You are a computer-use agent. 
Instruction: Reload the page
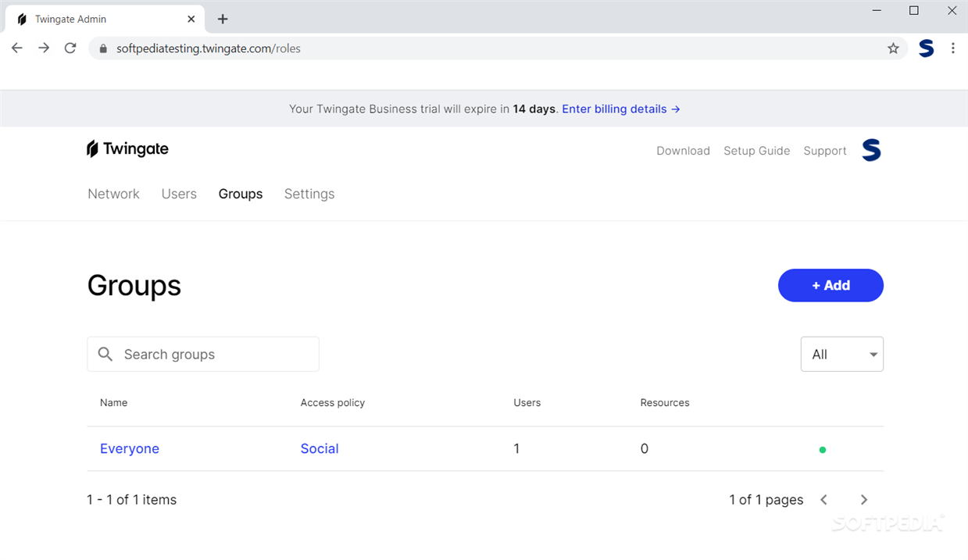(70, 48)
